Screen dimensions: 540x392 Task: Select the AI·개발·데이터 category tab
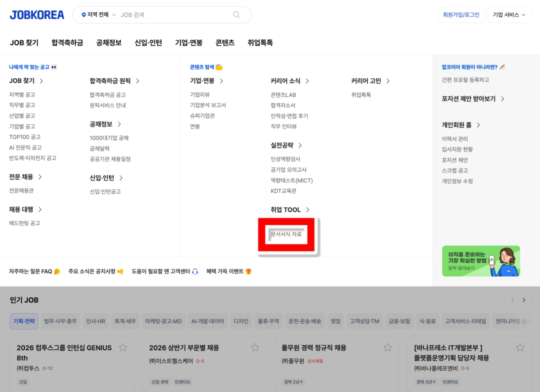207,321
